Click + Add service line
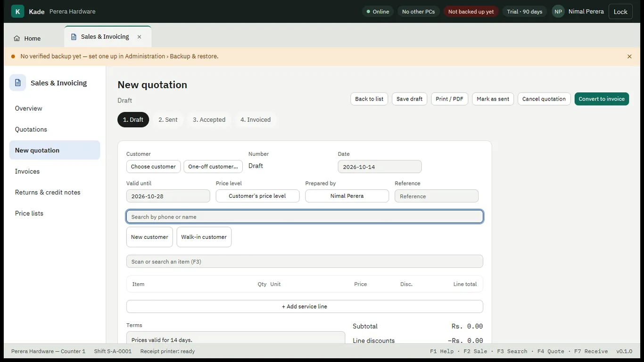The height and width of the screenshot is (362, 644). 305,306
